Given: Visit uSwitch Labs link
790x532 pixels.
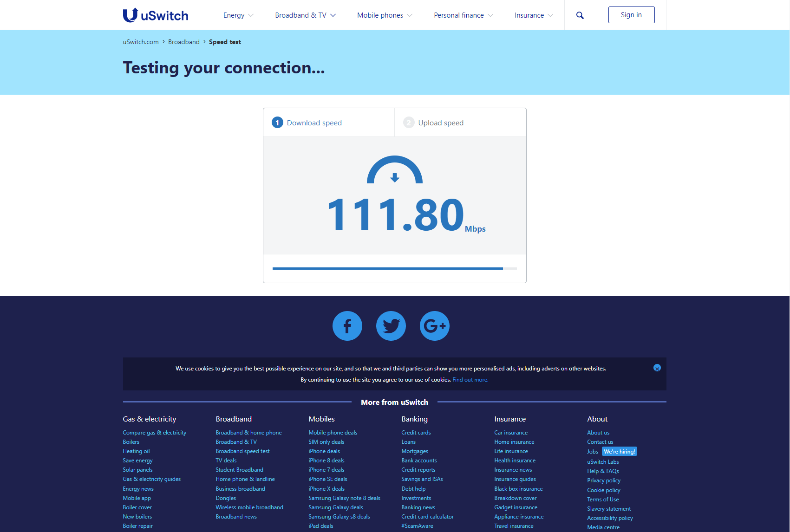Looking at the screenshot, I should pyautogui.click(x=603, y=462).
